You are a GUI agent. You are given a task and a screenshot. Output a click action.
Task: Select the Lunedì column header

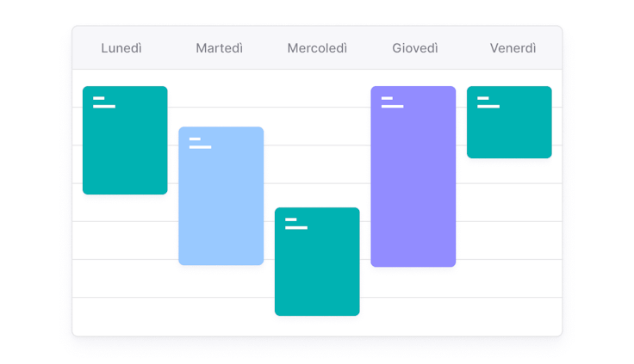pyautogui.click(x=121, y=48)
